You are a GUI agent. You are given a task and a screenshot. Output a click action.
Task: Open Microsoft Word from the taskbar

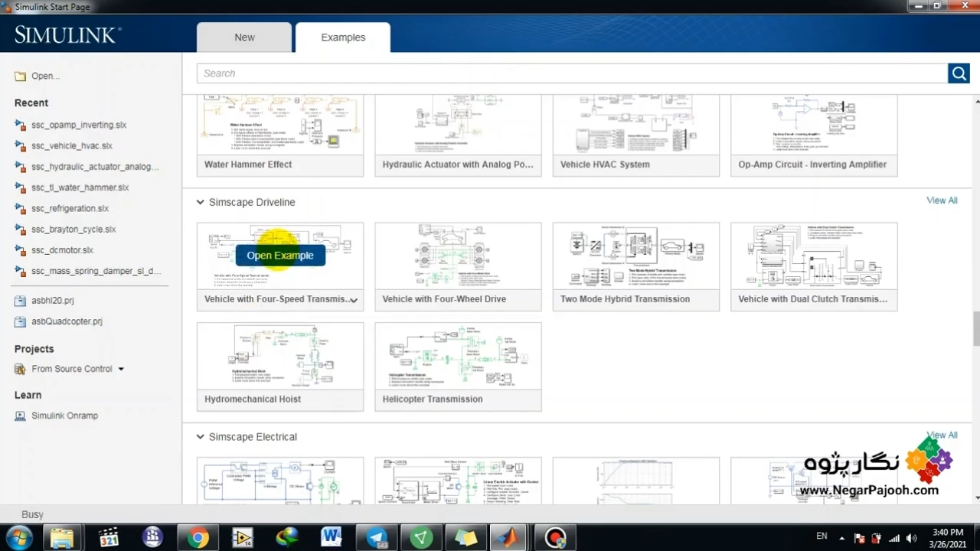tap(331, 537)
